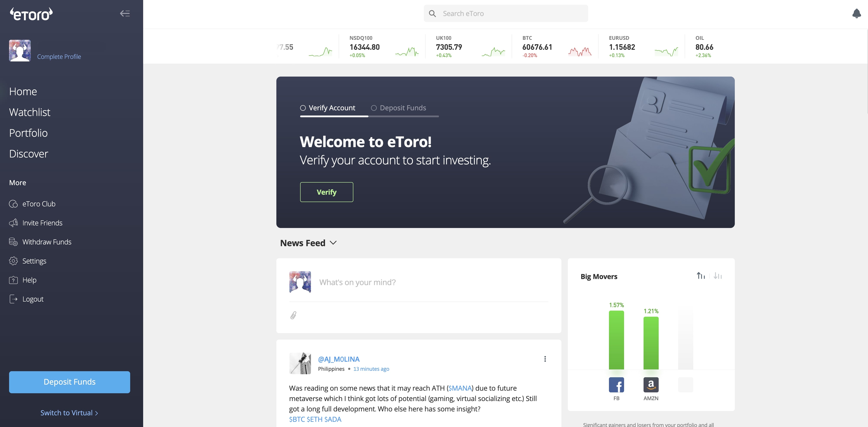Open the AMZN Amazon stock icon

click(651, 385)
